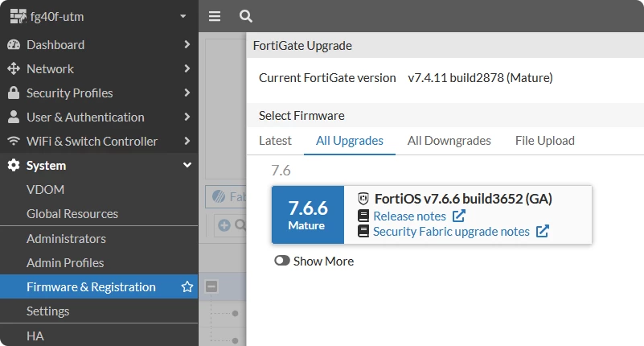Image resolution: width=644 pixels, height=346 pixels.
Task: Switch to the All Downgrades tab
Action: click(449, 141)
